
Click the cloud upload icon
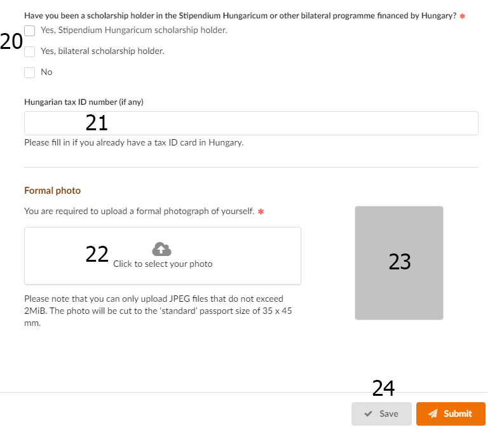click(162, 249)
